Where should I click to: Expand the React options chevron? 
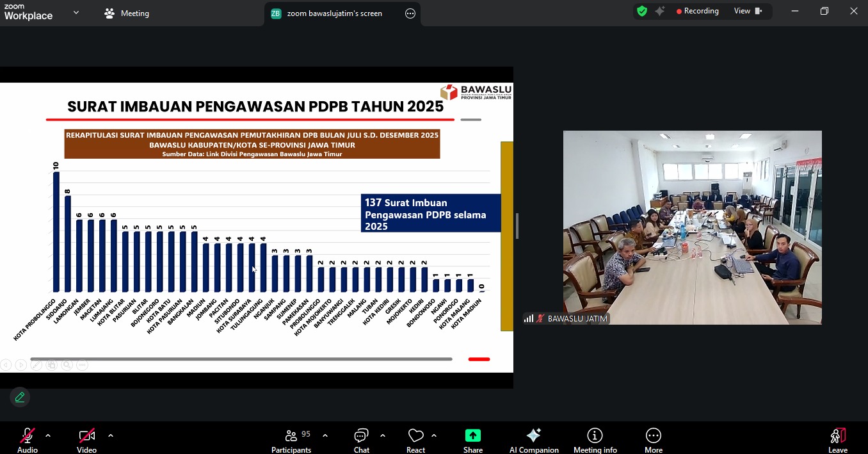(434, 436)
